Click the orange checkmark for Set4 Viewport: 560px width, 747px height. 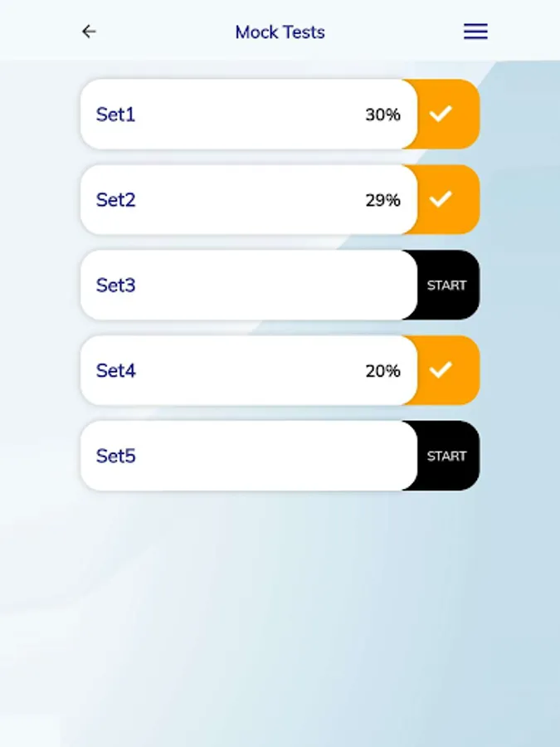(441, 370)
